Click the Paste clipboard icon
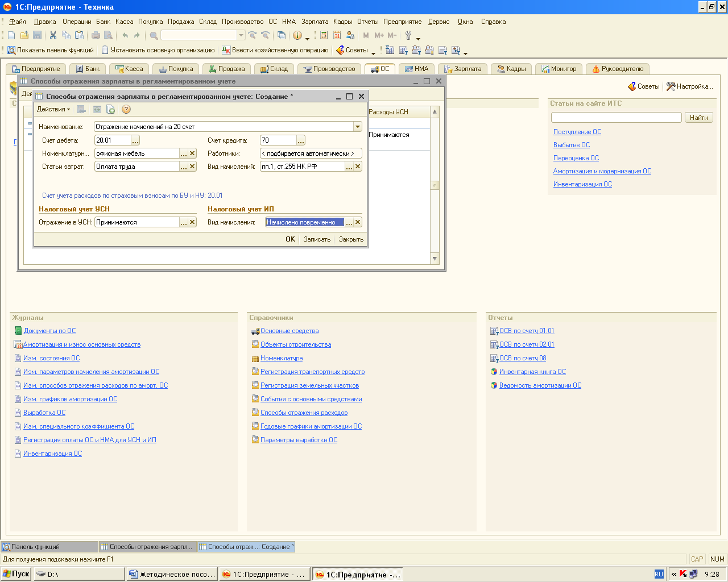The image size is (728, 582). [79, 35]
